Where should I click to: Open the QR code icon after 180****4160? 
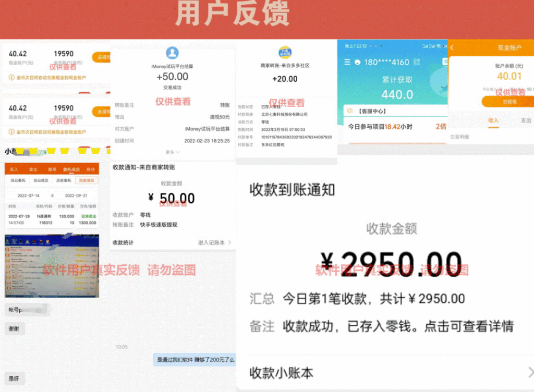coord(417,62)
